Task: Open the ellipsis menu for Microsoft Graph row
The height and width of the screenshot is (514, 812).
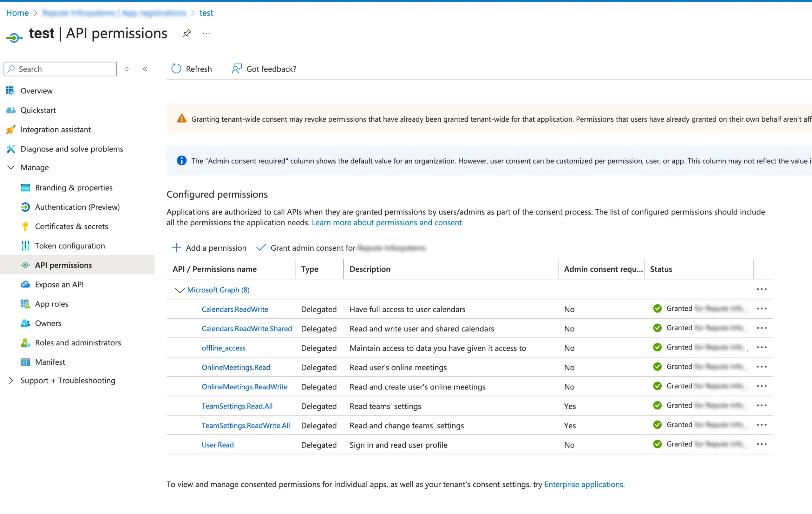Action: [x=762, y=289]
